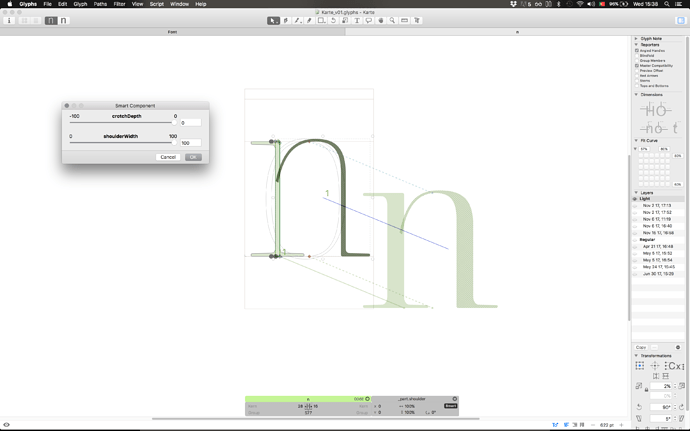Enable the Stems reporter checkbox

pyautogui.click(x=637, y=81)
